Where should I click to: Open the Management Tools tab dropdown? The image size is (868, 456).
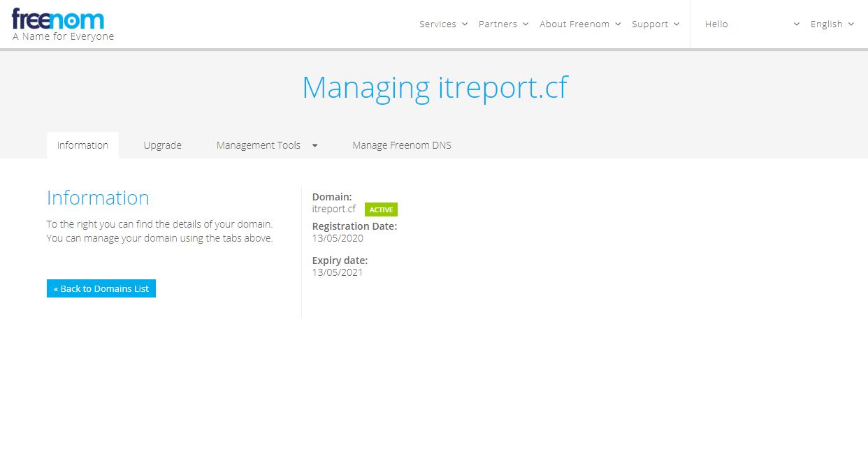coord(267,145)
